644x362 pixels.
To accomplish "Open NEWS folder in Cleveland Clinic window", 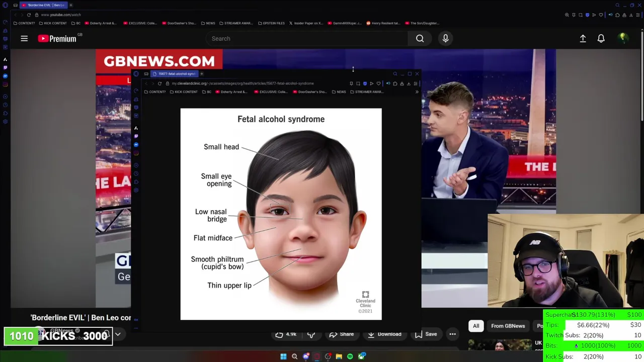I will pos(339,92).
